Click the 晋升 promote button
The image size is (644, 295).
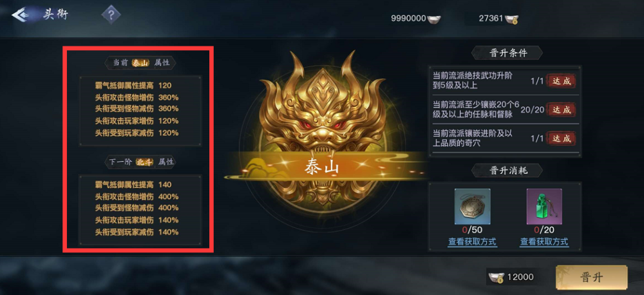pos(591,278)
